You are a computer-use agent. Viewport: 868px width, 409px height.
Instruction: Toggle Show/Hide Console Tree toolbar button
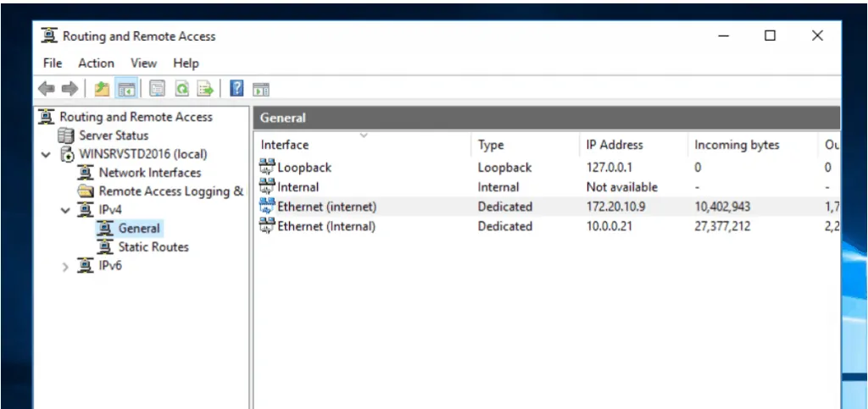(126, 88)
